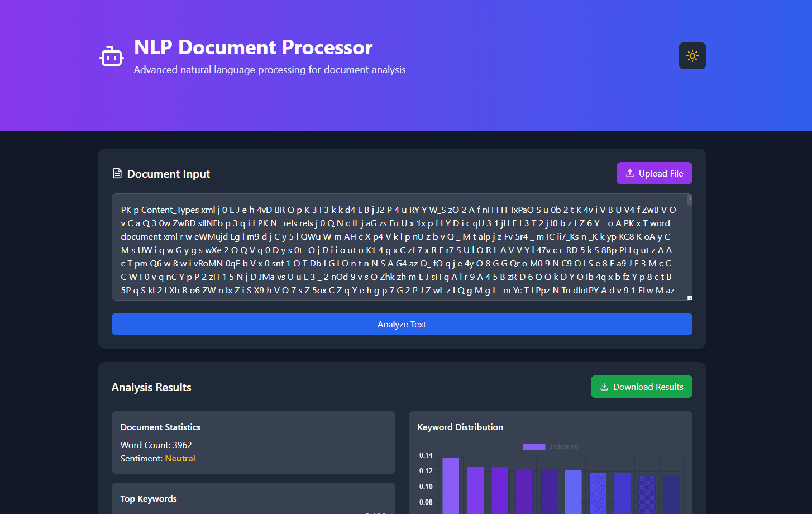Image resolution: width=812 pixels, height=514 pixels.
Task: Click the 'NLP Document Processor' title
Action: tap(254, 47)
